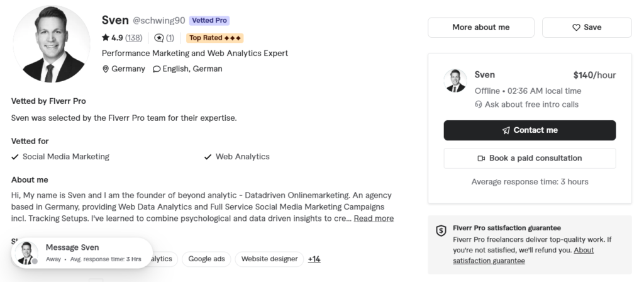
Task: Expand the +14 more skills link
Action: [x=314, y=259]
